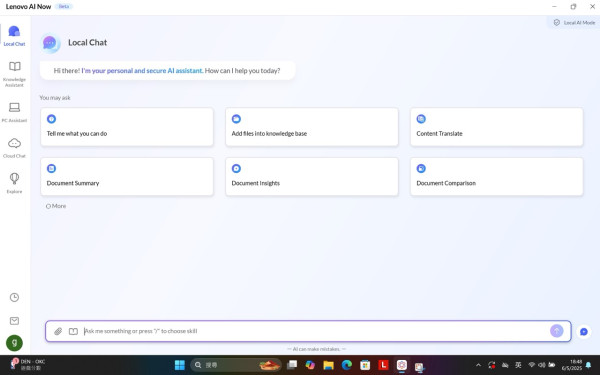Viewport: 600px width, 375px height.
Task: Click the Local Chat avatar logo
Action: (x=50, y=43)
